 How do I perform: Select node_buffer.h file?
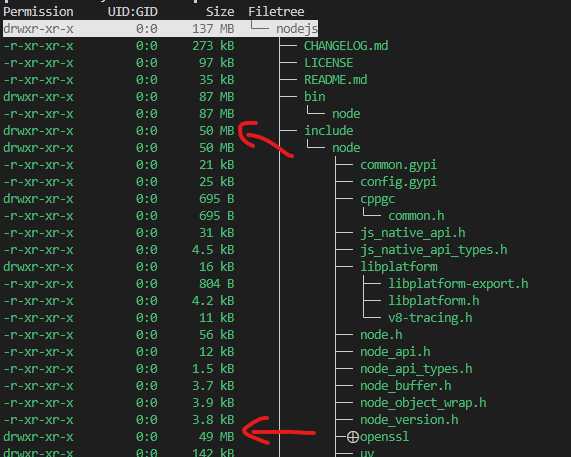pyautogui.click(x=406, y=386)
